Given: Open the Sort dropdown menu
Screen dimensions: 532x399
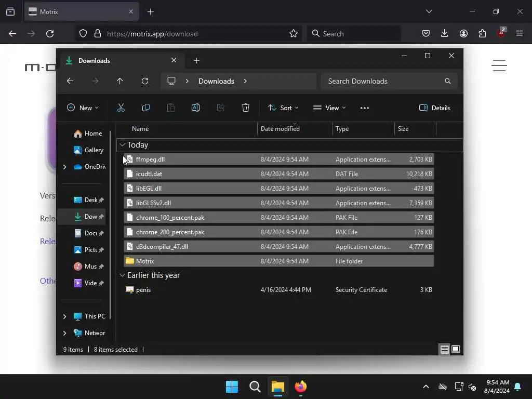Looking at the screenshot, I should tap(283, 108).
